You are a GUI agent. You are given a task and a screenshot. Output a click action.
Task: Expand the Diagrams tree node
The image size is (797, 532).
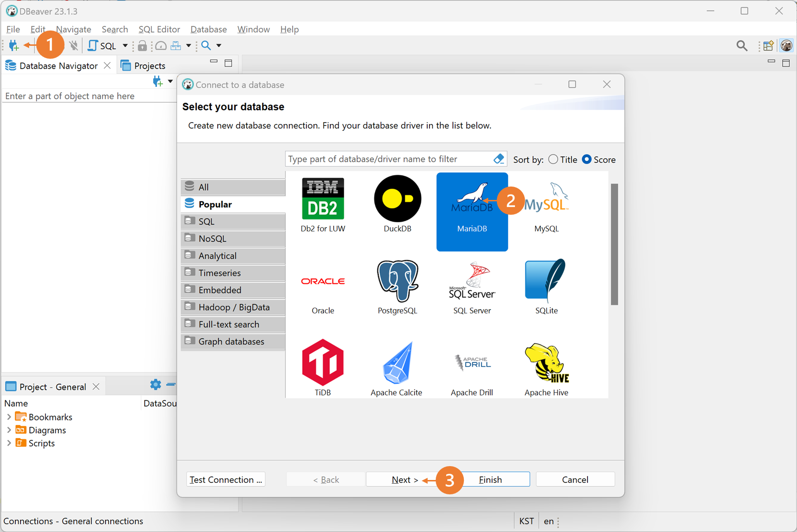coord(9,430)
